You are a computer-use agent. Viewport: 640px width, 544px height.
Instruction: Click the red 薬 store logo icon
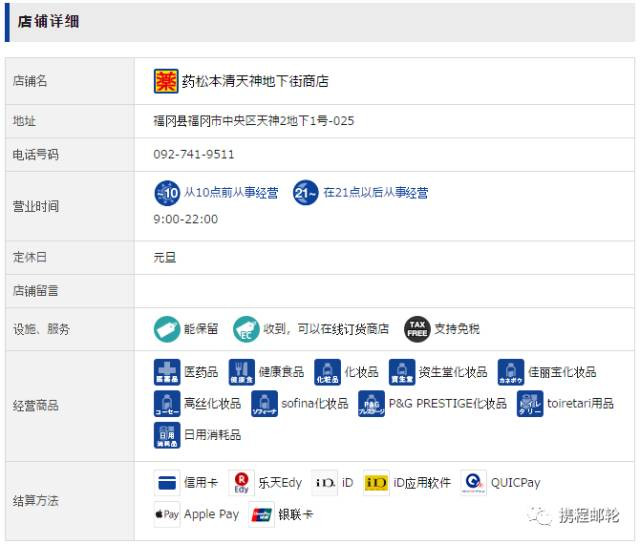[x=166, y=81]
